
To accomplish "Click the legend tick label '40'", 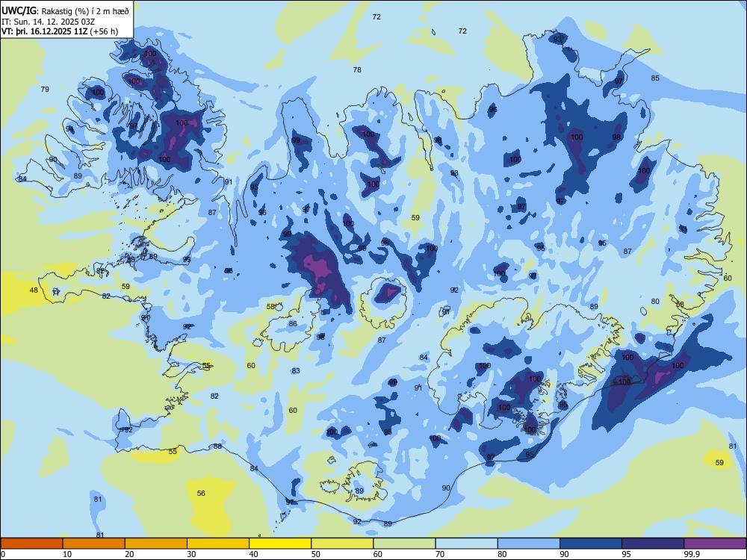I will [253, 554].
